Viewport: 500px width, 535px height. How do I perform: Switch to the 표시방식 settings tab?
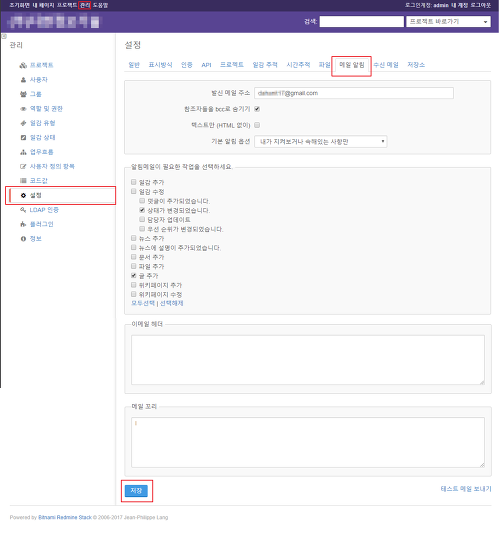160,65
